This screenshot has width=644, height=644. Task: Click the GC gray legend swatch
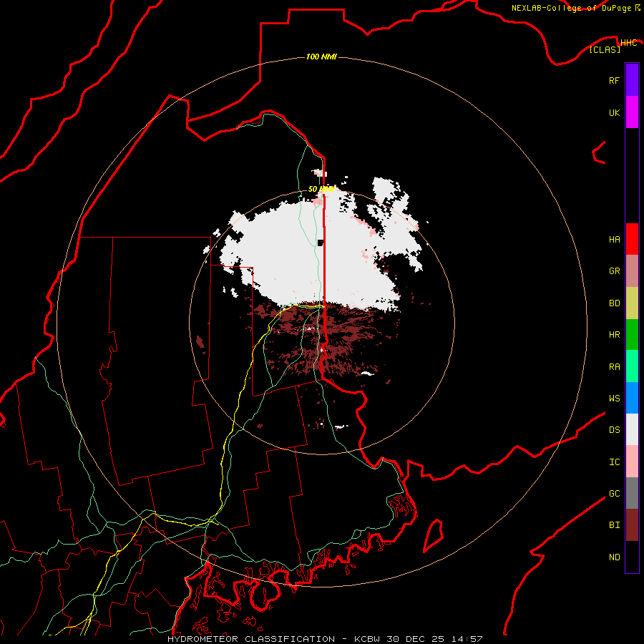click(x=632, y=493)
